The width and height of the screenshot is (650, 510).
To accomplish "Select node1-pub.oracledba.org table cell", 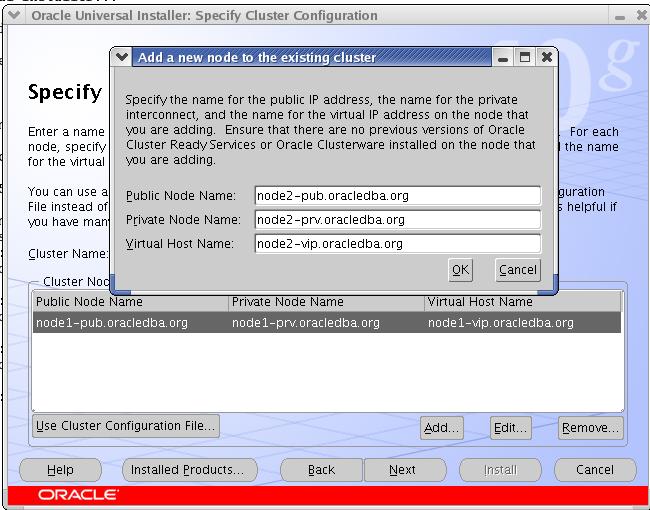I will pos(130,323).
